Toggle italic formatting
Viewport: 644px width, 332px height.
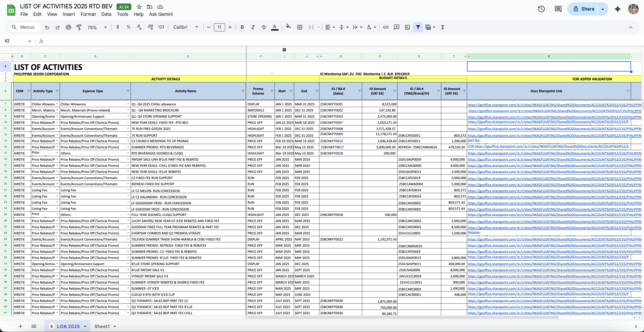point(253,27)
